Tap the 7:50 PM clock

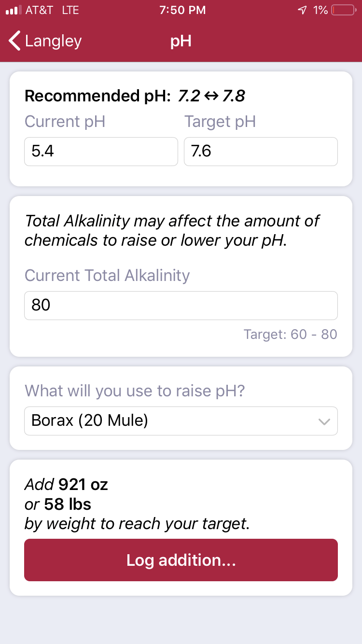pos(182,10)
